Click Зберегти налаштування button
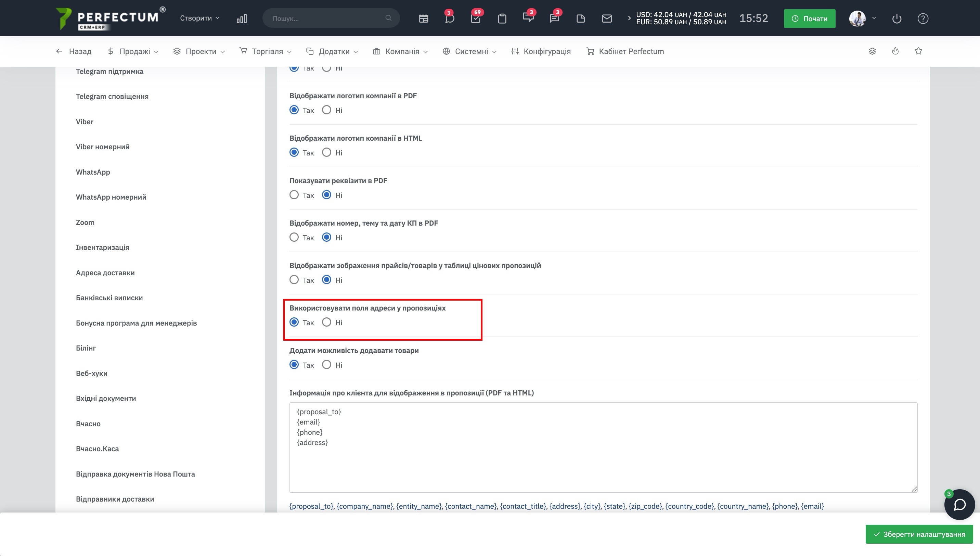Viewport: 980px width, 556px height. coord(919,534)
